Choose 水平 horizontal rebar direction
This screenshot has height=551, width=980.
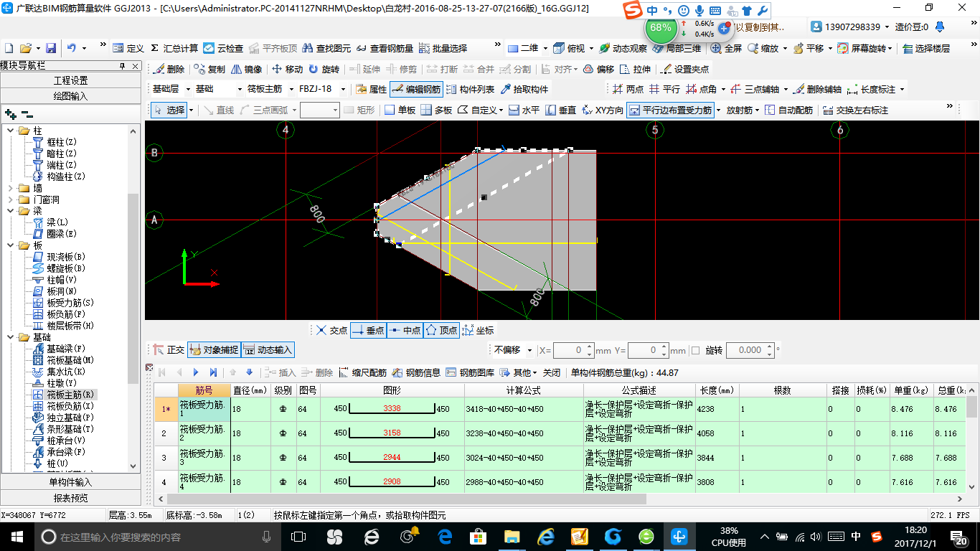tap(524, 110)
